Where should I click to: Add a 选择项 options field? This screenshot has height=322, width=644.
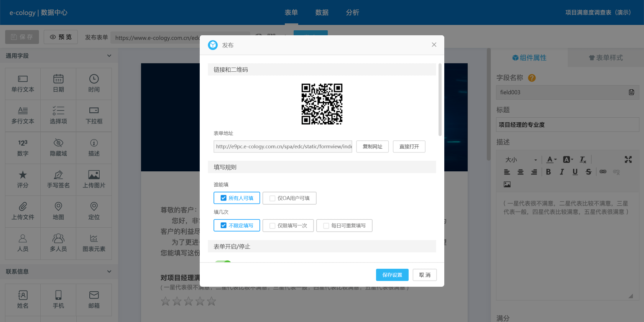pyautogui.click(x=58, y=116)
